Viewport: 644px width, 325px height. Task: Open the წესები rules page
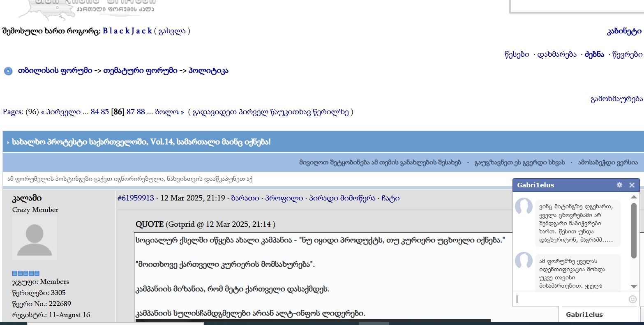[517, 54]
